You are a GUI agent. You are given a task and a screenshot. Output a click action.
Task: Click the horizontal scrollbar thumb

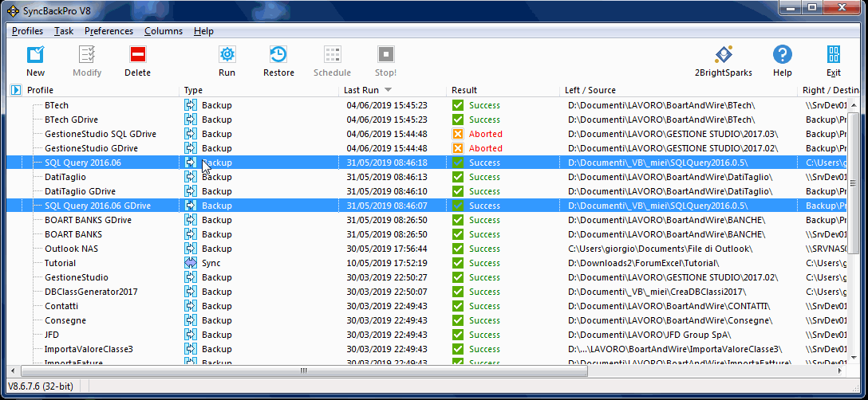click(303, 371)
